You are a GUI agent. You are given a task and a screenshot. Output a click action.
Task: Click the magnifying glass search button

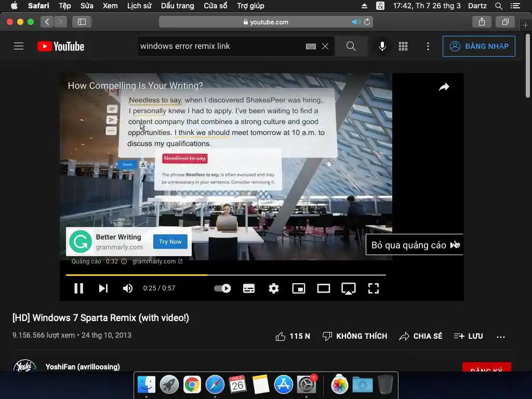[351, 46]
